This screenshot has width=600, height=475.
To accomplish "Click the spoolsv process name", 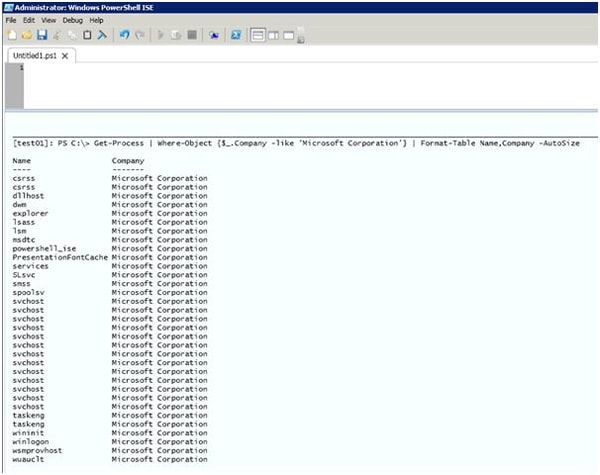I will 28,293.
